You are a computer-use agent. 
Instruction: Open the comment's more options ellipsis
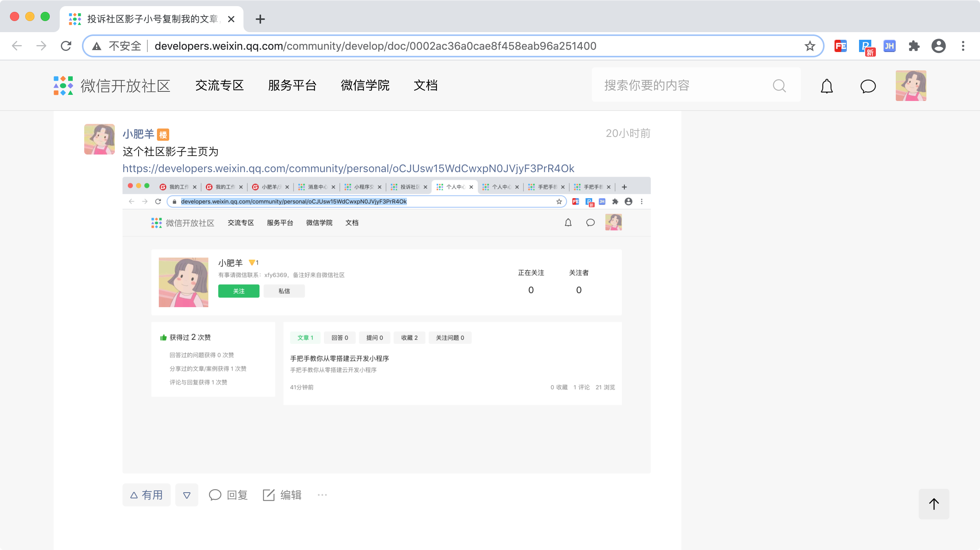click(x=322, y=495)
